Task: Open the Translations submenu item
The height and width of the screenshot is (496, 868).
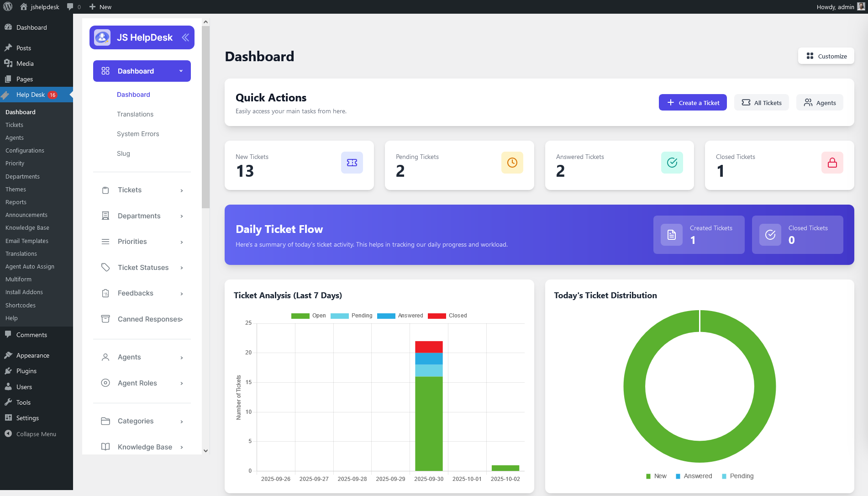Action: point(135,114)
